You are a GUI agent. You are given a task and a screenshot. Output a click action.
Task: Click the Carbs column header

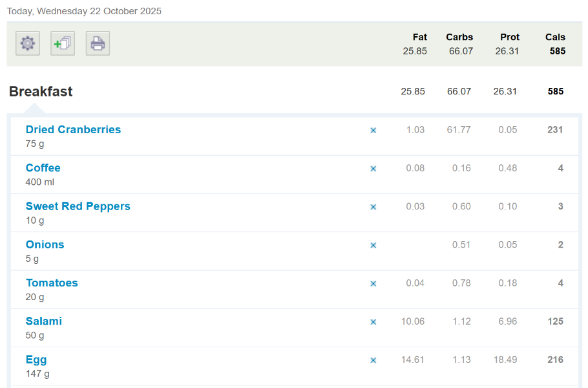click(x=459, y=37)
